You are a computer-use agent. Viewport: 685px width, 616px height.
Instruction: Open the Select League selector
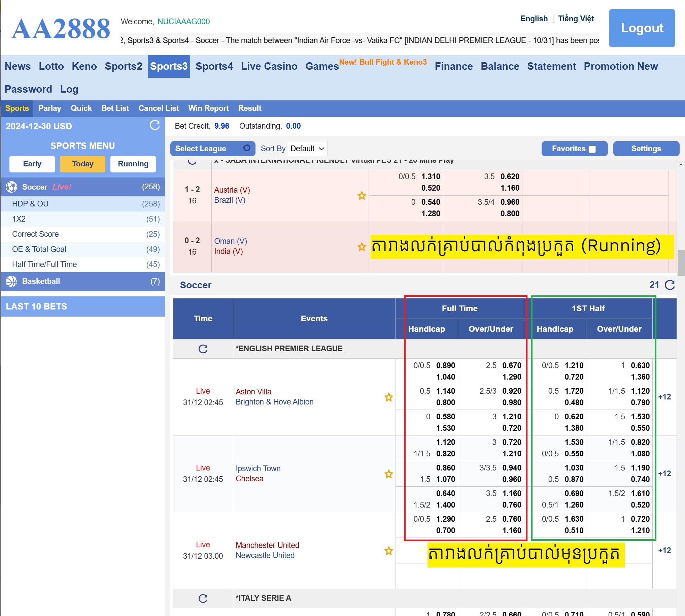[x=212, y=149]
